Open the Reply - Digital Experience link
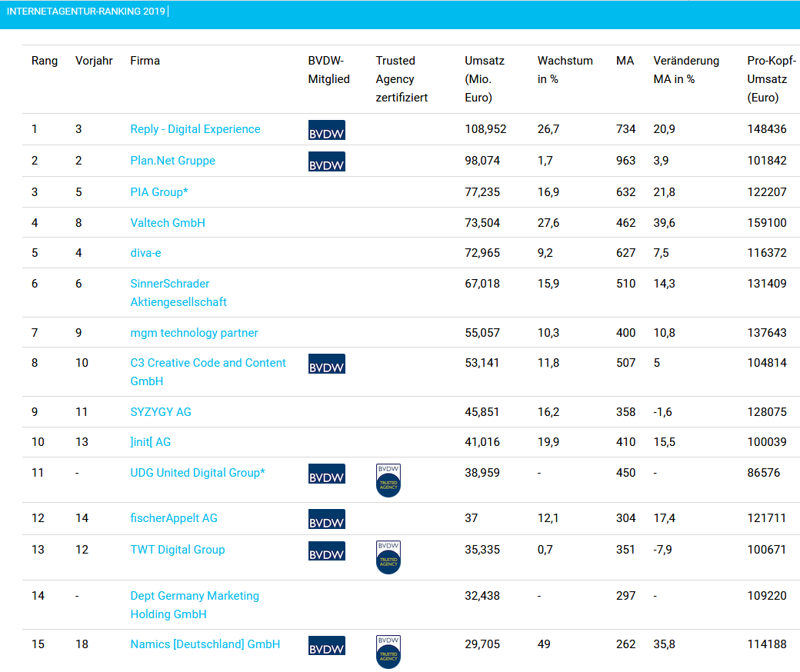This screenshot has height=672, width=800. (195, 129)
